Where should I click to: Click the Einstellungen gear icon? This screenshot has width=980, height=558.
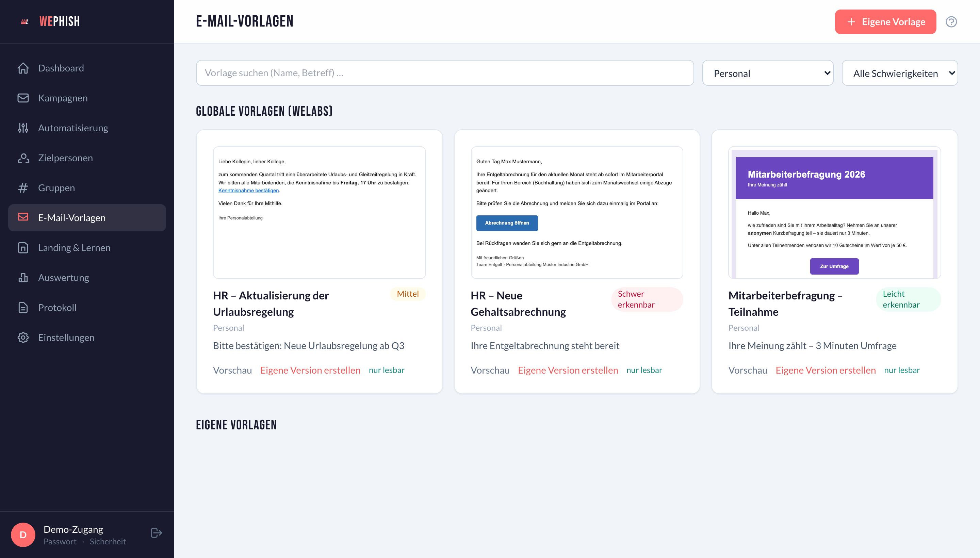[23, 337]
